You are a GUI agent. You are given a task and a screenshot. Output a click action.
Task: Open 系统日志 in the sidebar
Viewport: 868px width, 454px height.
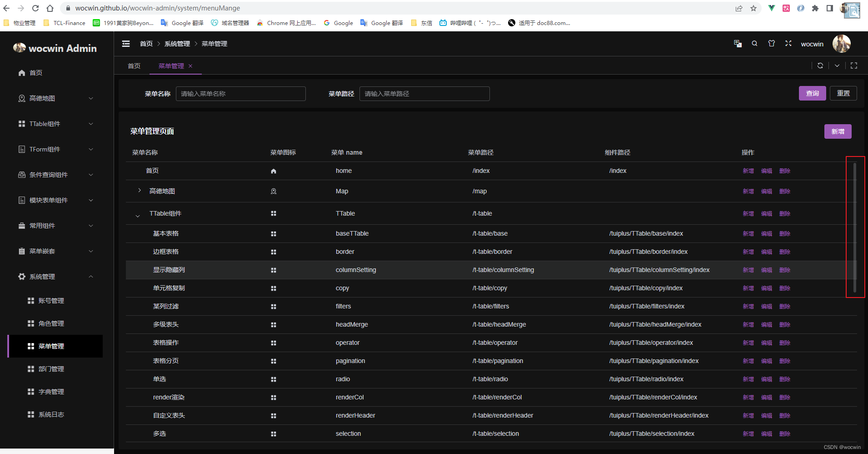pyautogui.click(x=55, y=414)
